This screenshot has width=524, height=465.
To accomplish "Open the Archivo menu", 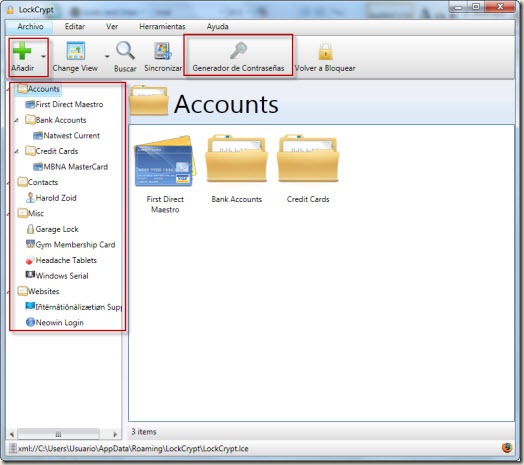I will 30,26.
